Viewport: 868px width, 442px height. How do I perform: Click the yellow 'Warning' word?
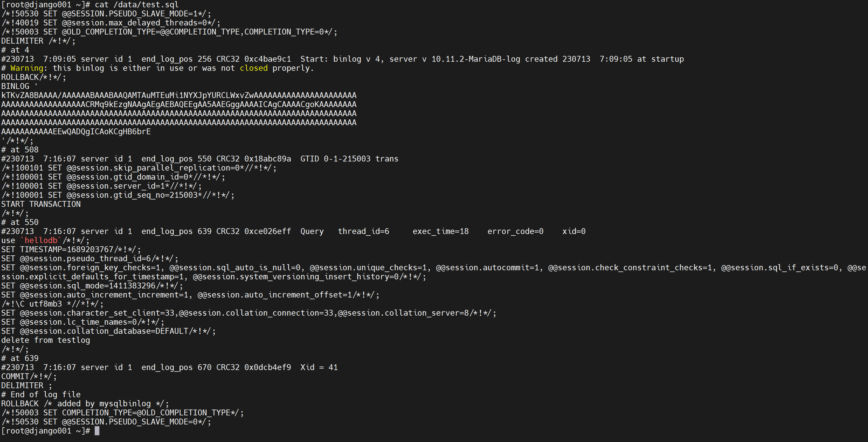pyautogui.click(x=27, y=68)
